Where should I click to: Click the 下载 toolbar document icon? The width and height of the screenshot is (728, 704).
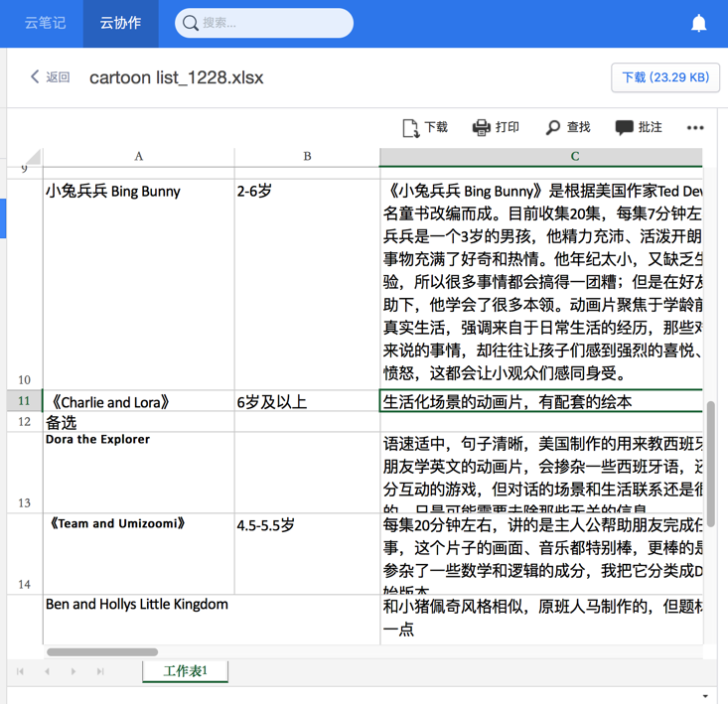[x=410, y=128]
